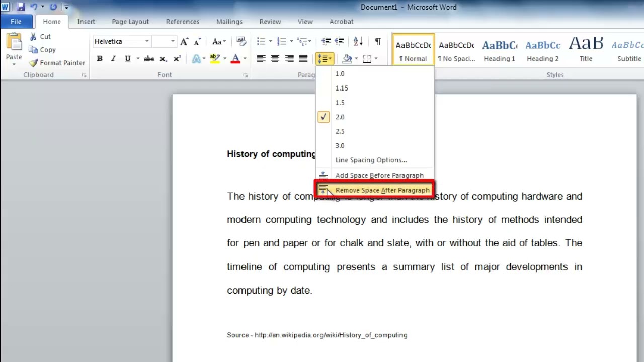Open the font name dropdown

point(147,41)
